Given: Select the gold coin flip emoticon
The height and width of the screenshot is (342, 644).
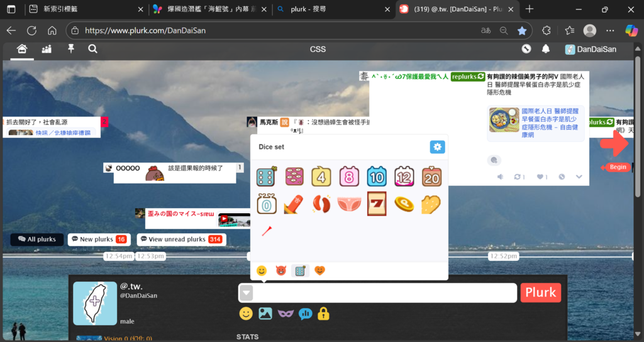Looking at the screenshot, I should [x=404, y=204].
